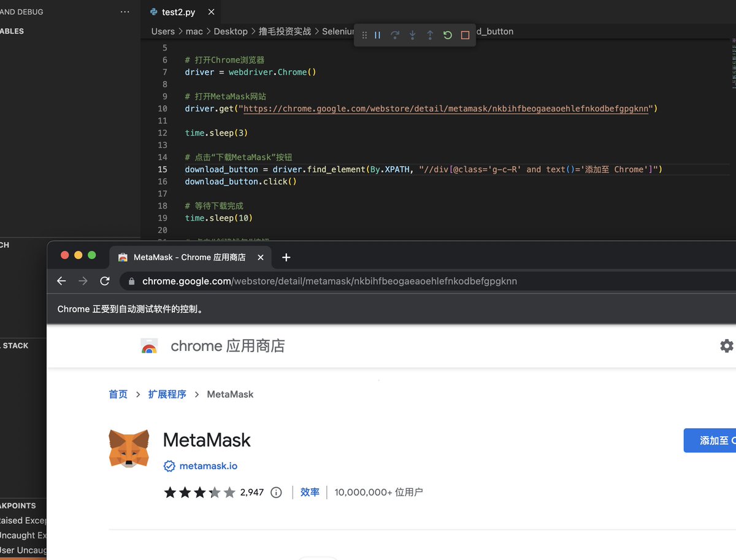Click the Chrome address bar URL
This screenshot has width=736, height=560.
(329, 282)
